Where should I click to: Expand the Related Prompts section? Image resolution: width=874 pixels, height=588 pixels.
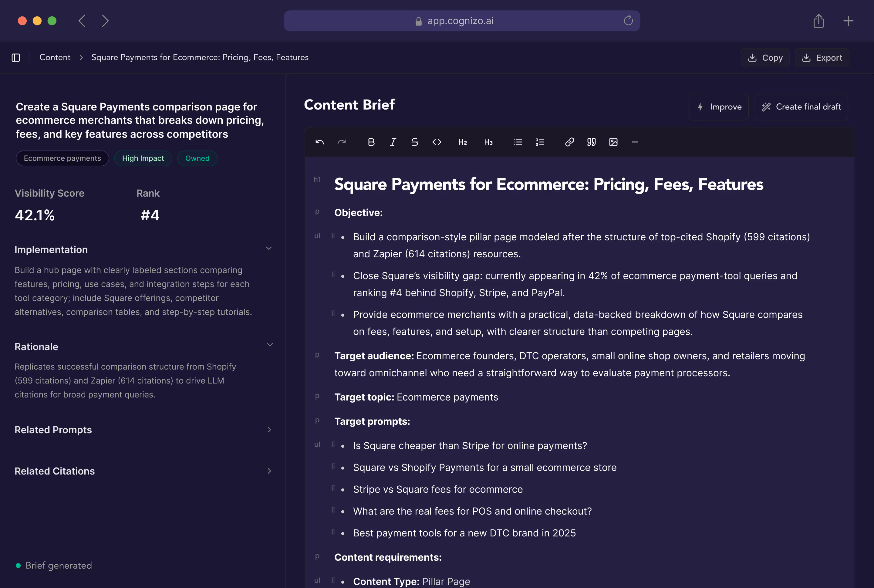[269, 430]
